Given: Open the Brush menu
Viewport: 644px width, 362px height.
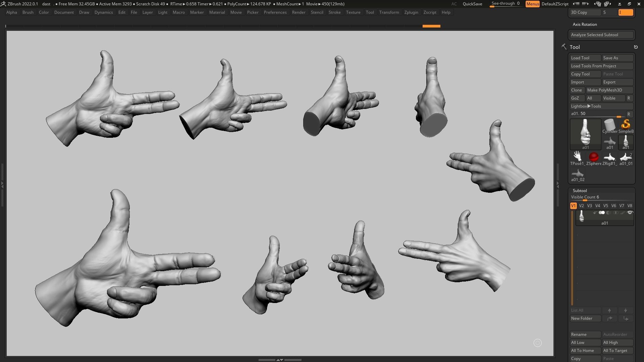Looking at the screenshot, I should 28,12.
